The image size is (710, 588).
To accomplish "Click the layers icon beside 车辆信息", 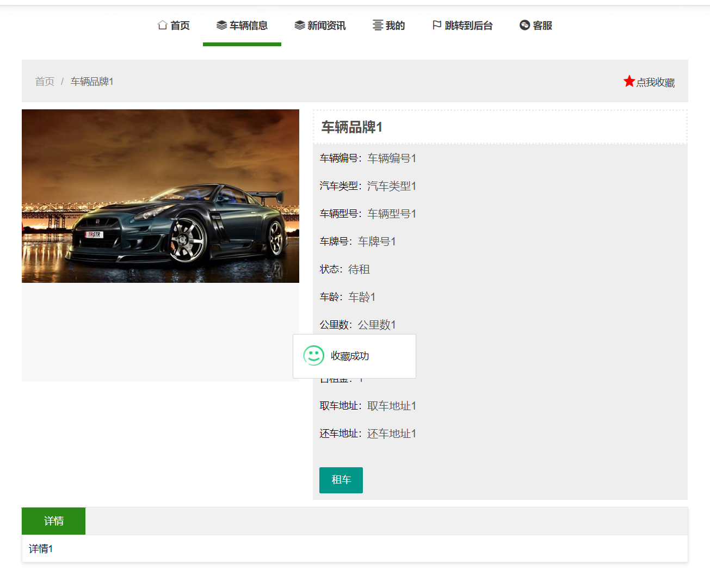I will (x=221, y=25).
